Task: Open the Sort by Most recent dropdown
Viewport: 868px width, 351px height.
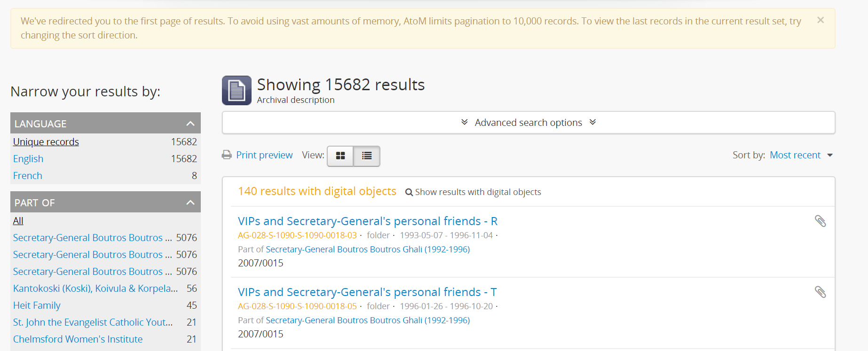Action: pyautogui.click(x=801, y=155)
